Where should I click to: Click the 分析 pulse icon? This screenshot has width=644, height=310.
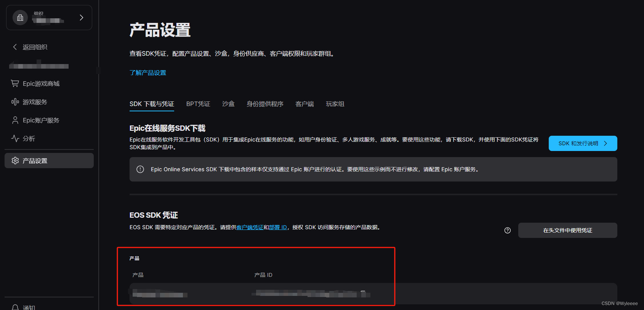[x=15, y=138]
